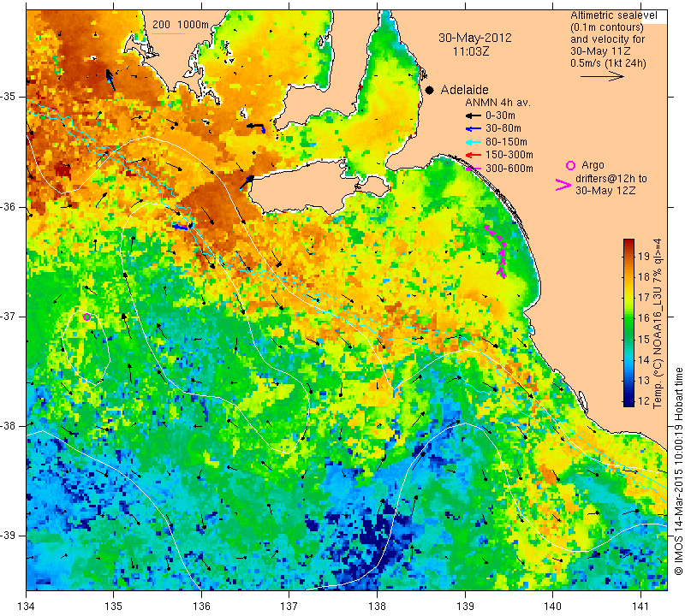Click the black Adelaide city dot marker
This screenshot has height=616, width=685.
[x=430, y=90]
